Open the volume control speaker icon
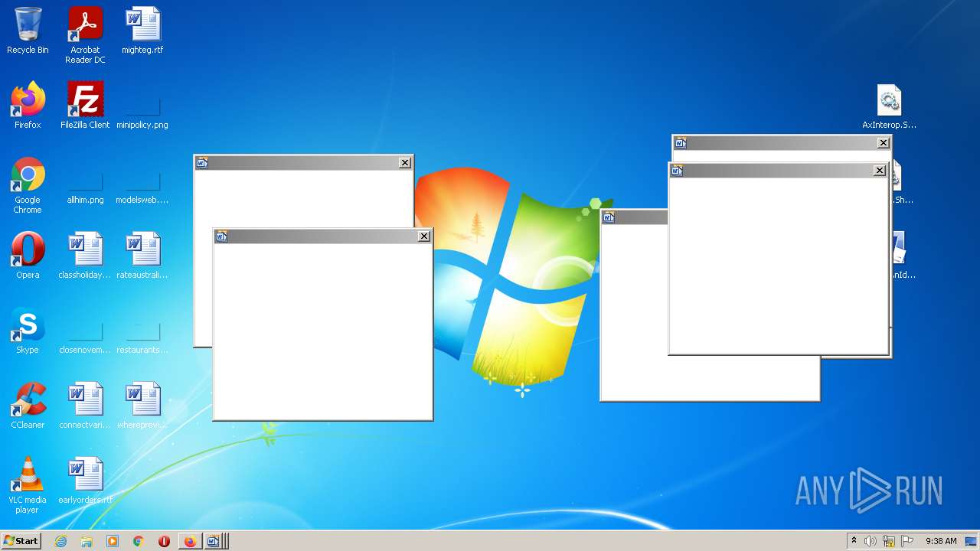 tap(870, 541)
